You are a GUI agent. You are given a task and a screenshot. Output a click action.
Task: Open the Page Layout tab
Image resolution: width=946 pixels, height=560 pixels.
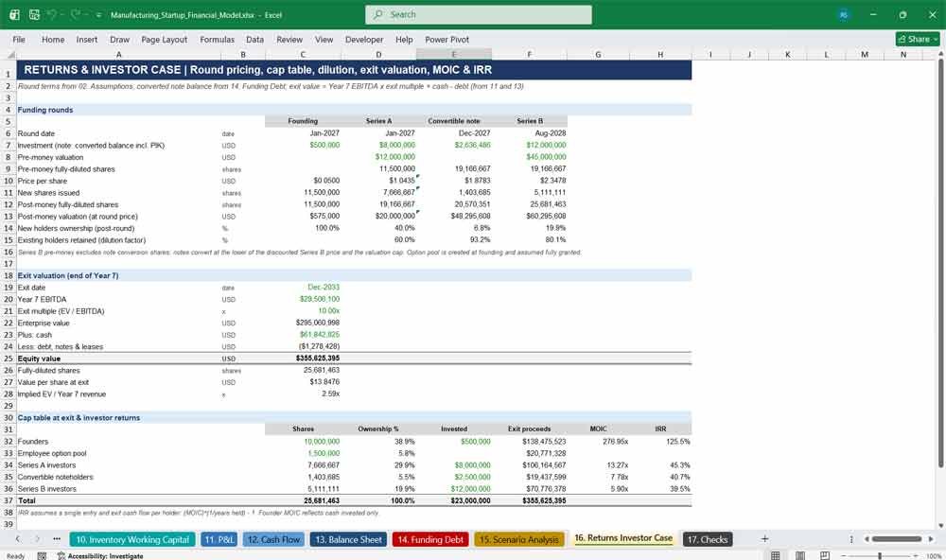164,39
